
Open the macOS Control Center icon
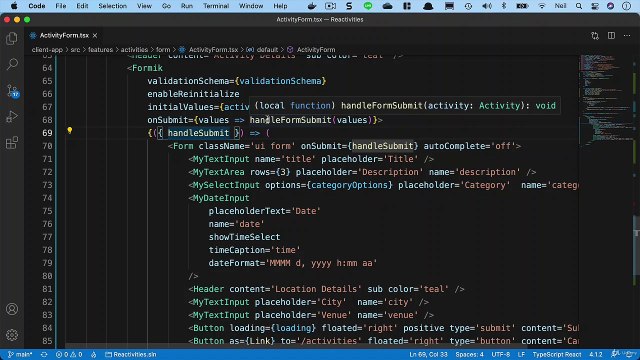click(595, 6)
